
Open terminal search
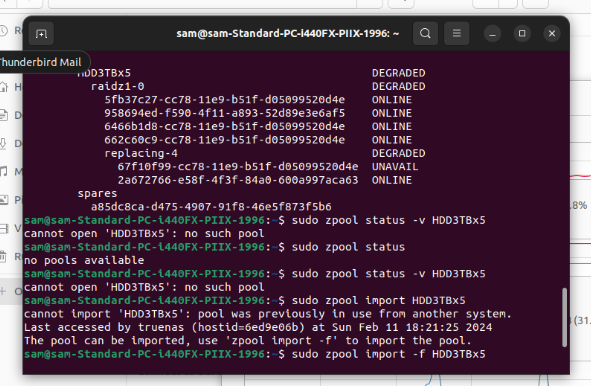point(425,34)
